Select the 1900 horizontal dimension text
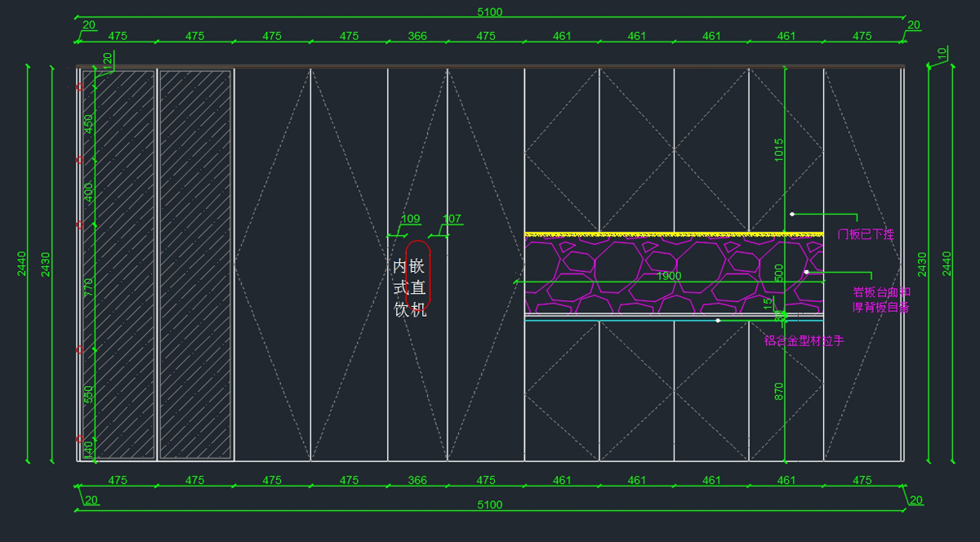980x542 pixels. coord(669,276)
